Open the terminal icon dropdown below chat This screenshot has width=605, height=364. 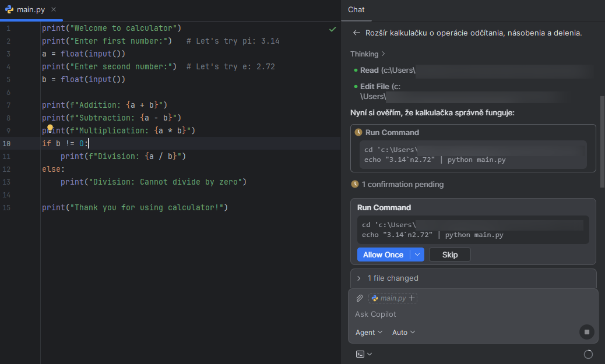(x=364, y=354)
